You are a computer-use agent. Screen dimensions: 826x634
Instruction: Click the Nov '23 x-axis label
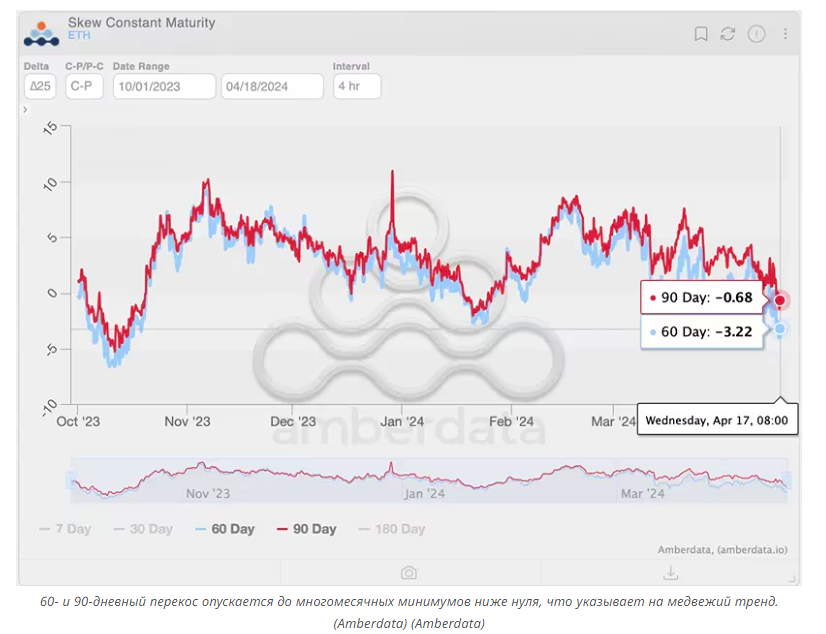(x=187, y=422)
